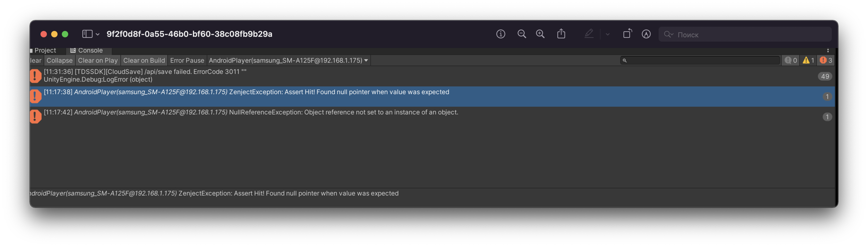
Task: Toggle Error Pause in console
Action: coord(187,61)
